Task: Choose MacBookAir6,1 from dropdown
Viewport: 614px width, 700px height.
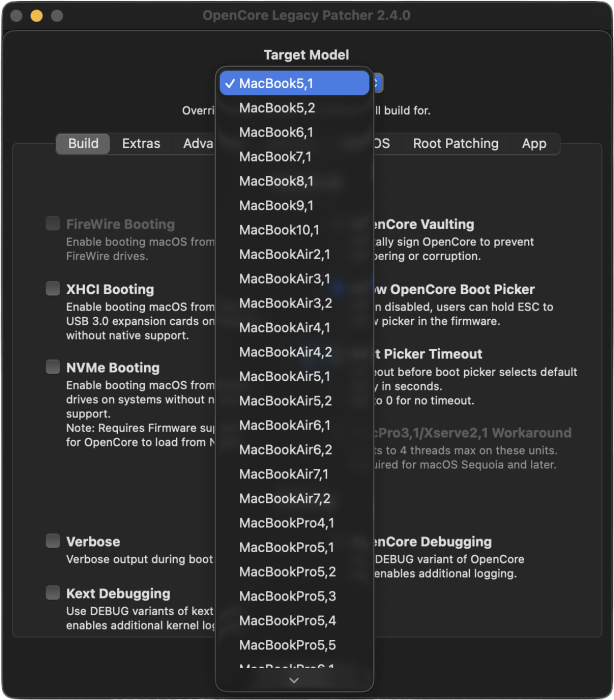Action: coord(294,425)
